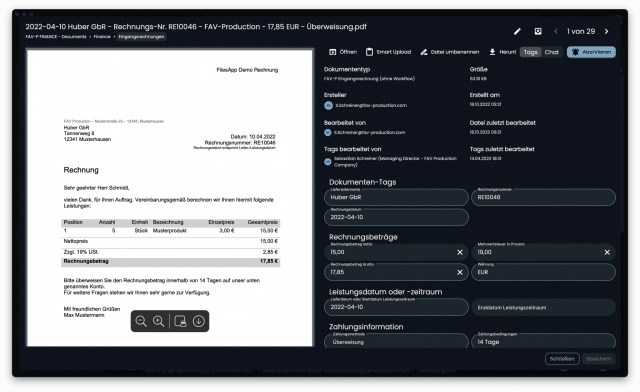Open the Finance breadcrumb folder
Image resolution: width=640 pixels, height=392 pixels.
point(102,37)
